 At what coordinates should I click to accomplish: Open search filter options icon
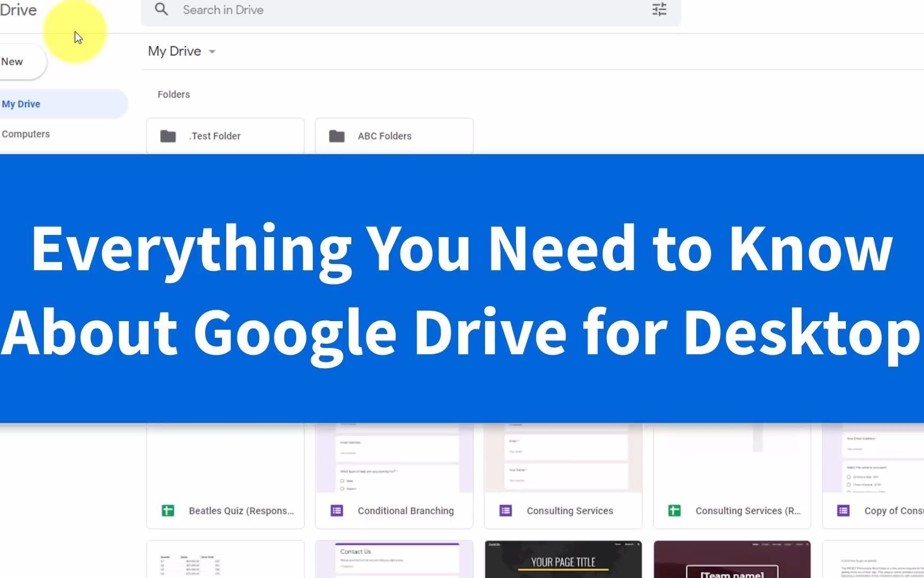pos(659,10)
